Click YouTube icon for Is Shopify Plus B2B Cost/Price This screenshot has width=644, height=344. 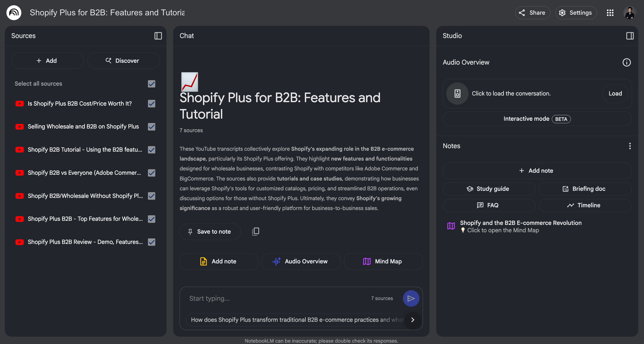(x=19, y=104)
